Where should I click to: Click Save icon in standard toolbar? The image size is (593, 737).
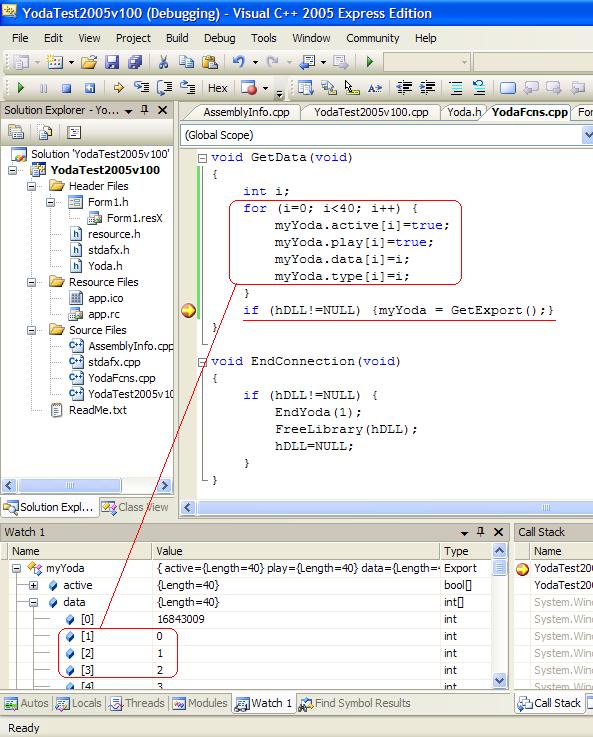pos(112,62)
